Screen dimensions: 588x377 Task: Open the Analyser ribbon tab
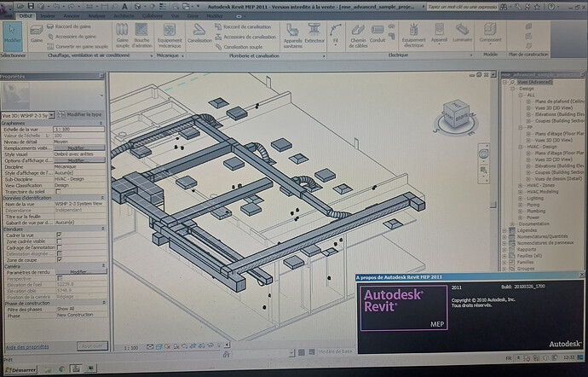click(x=97, y=16)
